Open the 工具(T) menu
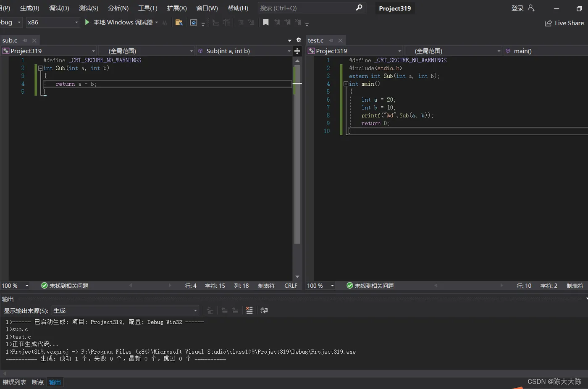Screen dimensions: 588x389 click(x=148, y=8)
